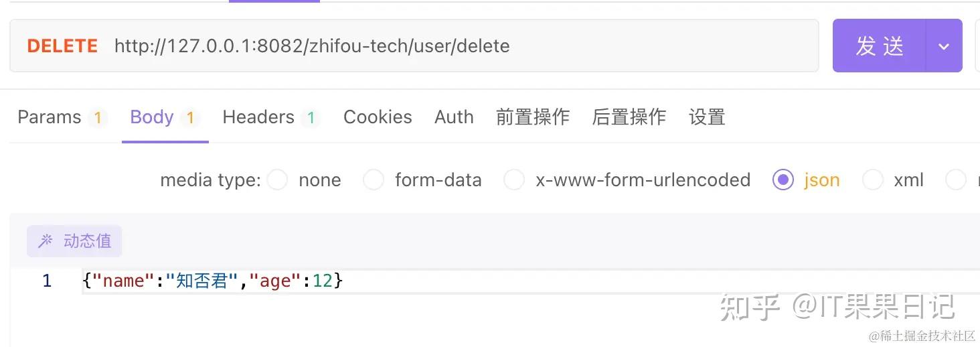Select the json media type radio
The height and width of the screenshot is (347, 980).
click(783, 180)
